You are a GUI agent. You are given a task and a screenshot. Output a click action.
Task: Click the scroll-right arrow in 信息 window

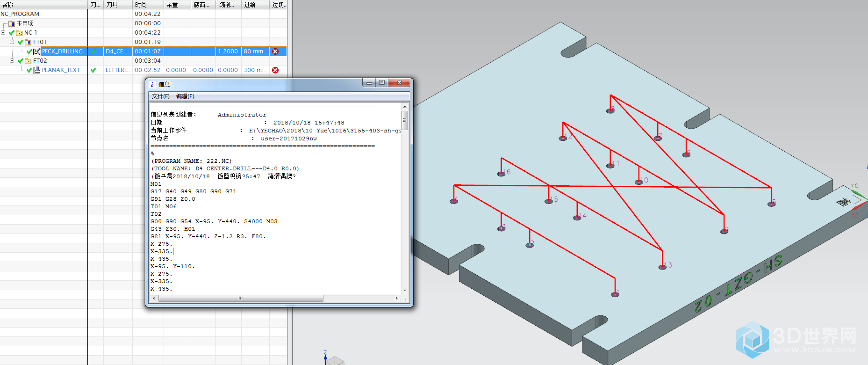pyautogui.click(x=397, y=298)
